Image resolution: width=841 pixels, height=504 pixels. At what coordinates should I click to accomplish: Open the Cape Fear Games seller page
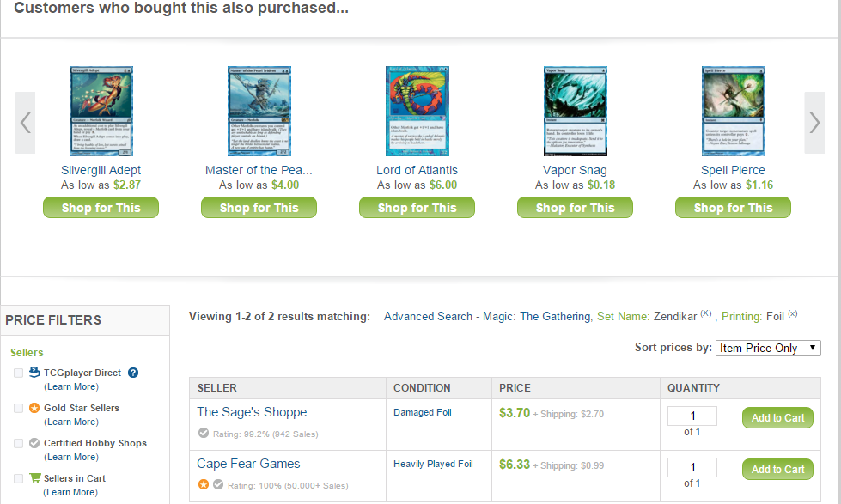pos(248,464)
